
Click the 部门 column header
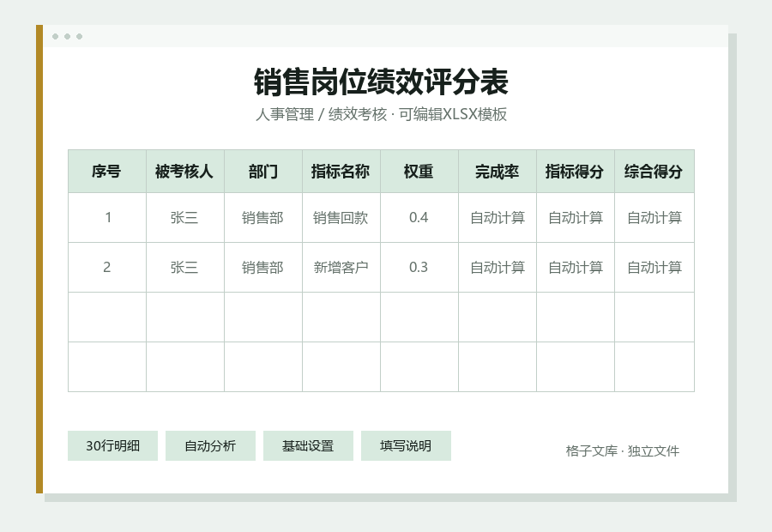click(x=263, y=172)
